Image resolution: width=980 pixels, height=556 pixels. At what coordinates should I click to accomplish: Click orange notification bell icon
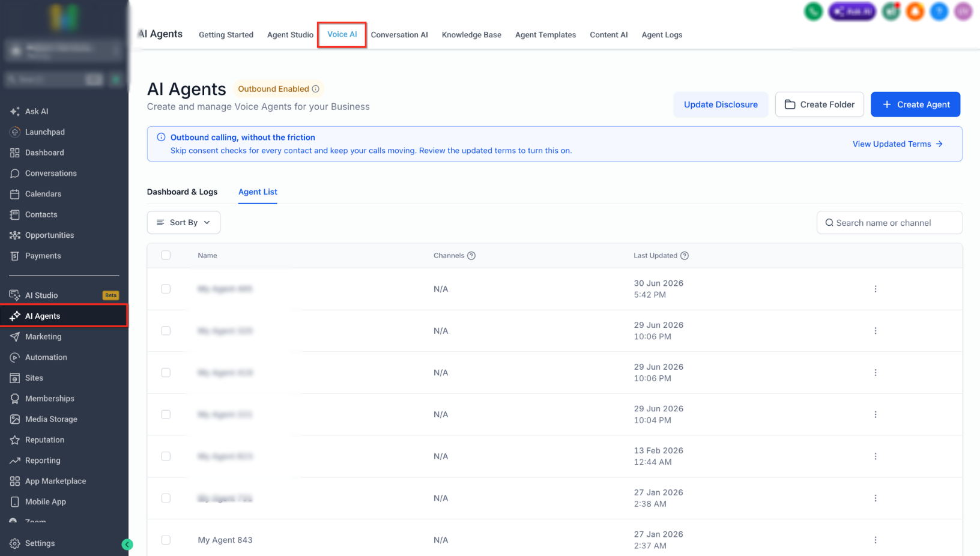pos(915,11)
